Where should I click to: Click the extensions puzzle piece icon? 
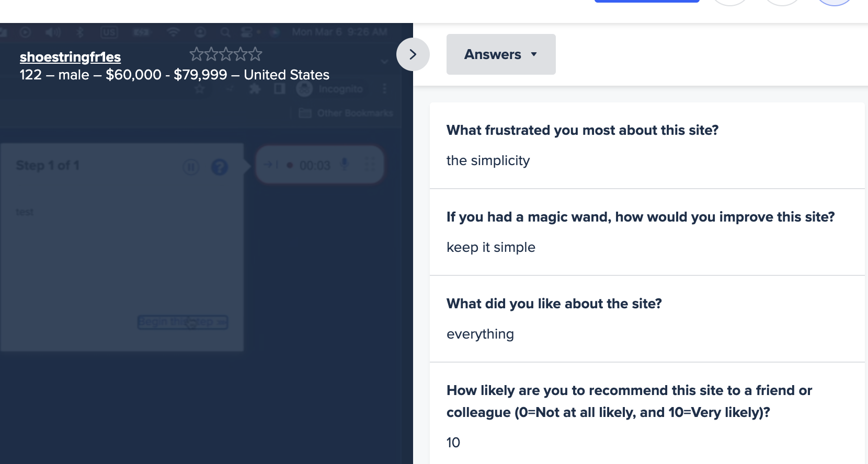tap(255, 89)
